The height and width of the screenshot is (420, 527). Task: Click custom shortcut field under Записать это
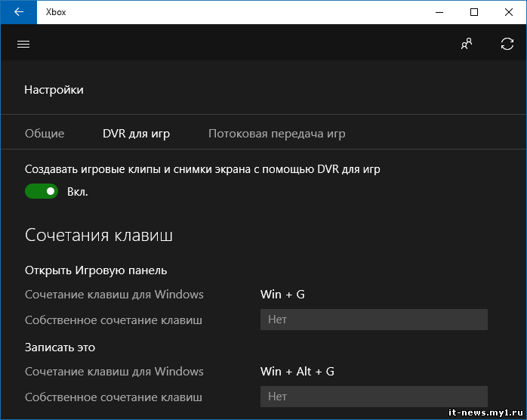(374, 397)
